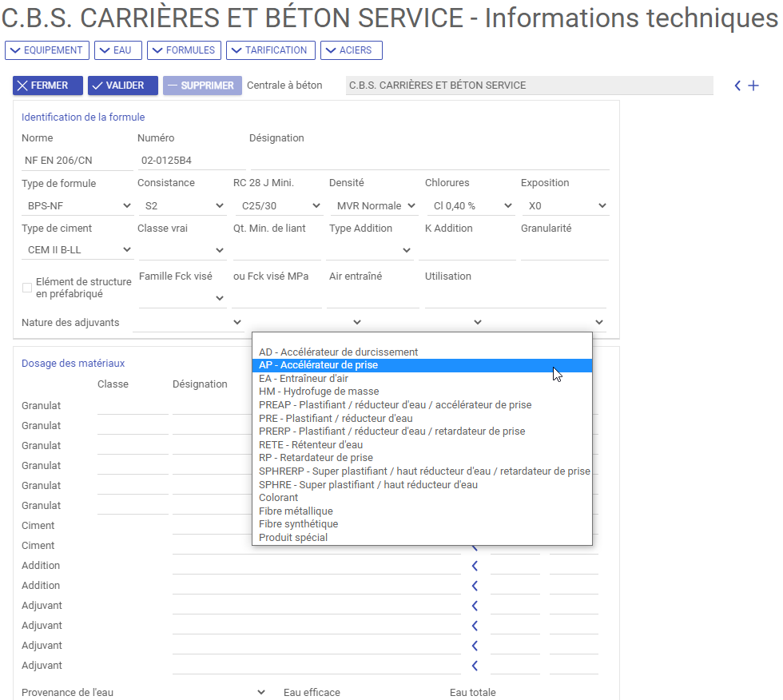Click the Centrale à béton field
The height and width of the screenshot is (700, 783).
(x=529, y=86)
